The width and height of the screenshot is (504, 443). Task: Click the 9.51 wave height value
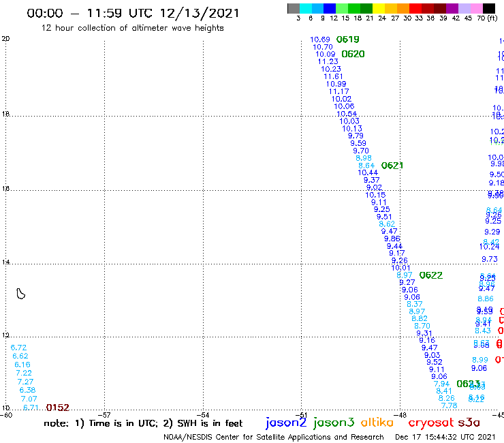(x=384, y=217)
